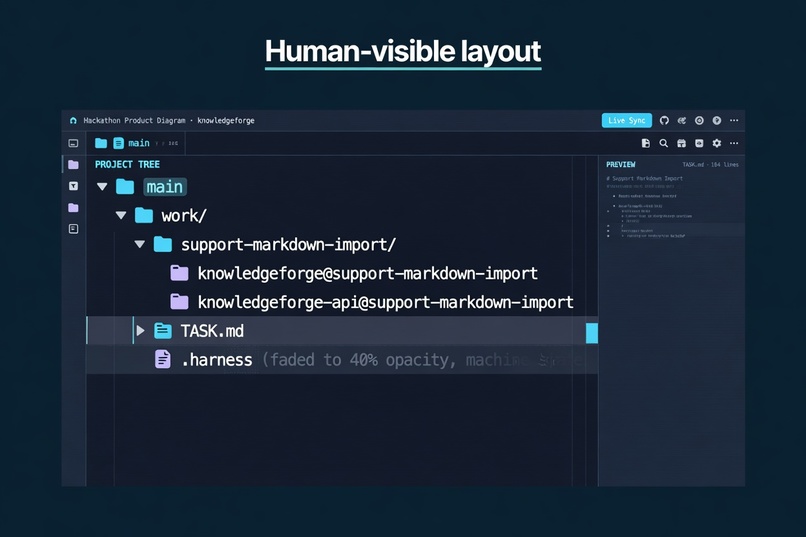This screenshot has width=806, height=537.
Task: Click the filter funnel sidebar icon
Action: (74, 186)
